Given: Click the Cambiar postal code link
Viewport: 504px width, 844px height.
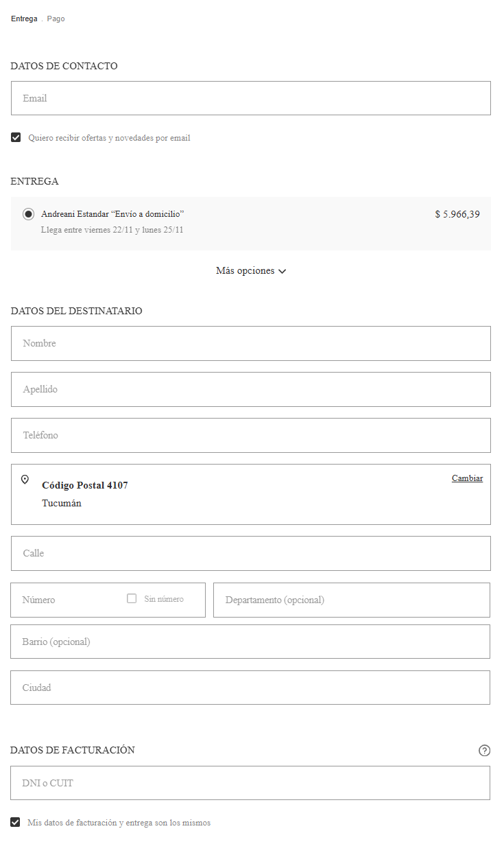Looking at the screenshot, I should point(467,478).
